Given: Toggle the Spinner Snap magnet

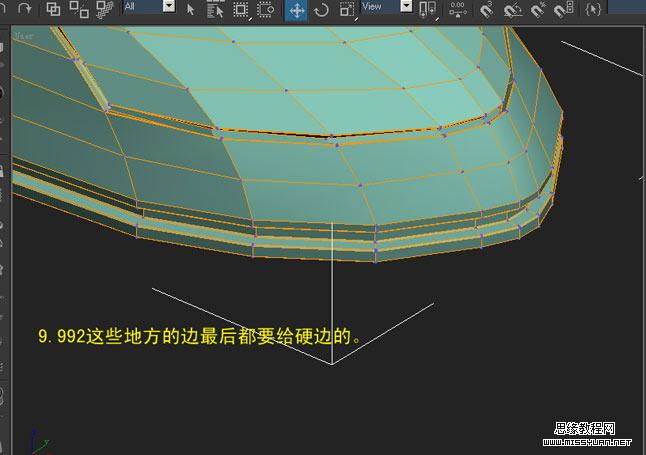Looking at the screenshot, I should point(564,9).
